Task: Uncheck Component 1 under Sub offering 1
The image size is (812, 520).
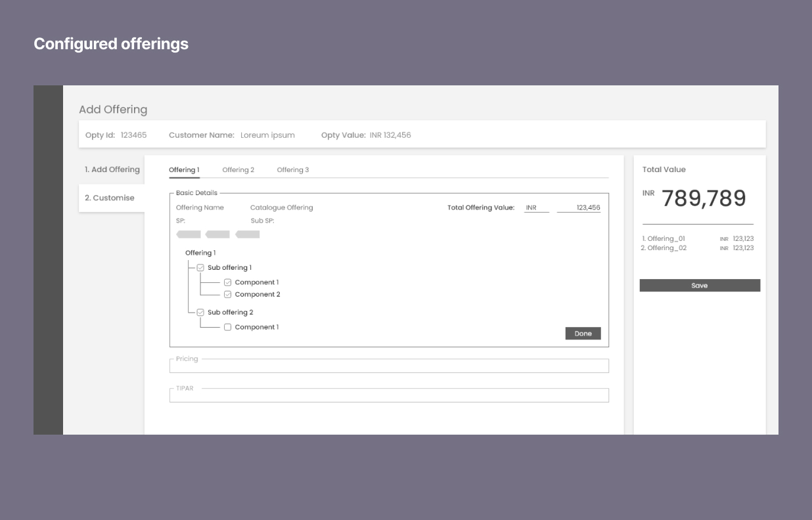Action: tap(228, 282)
